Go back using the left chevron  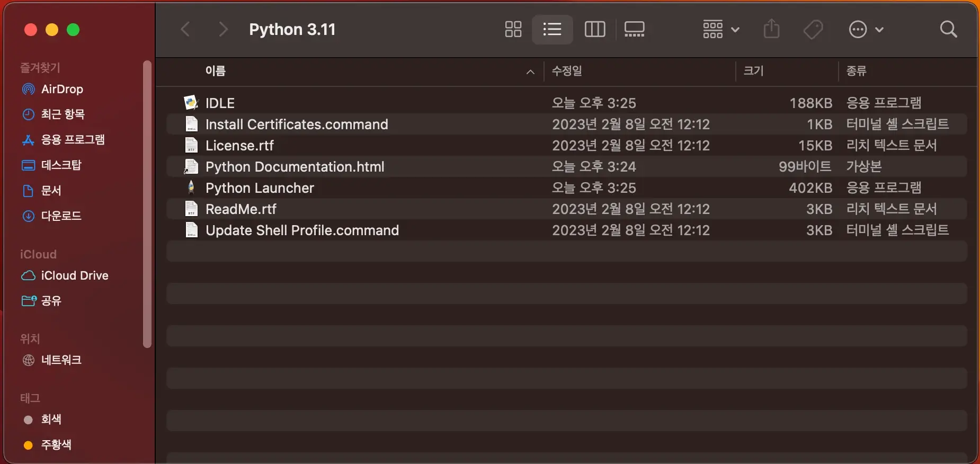(x=185, y=29)
